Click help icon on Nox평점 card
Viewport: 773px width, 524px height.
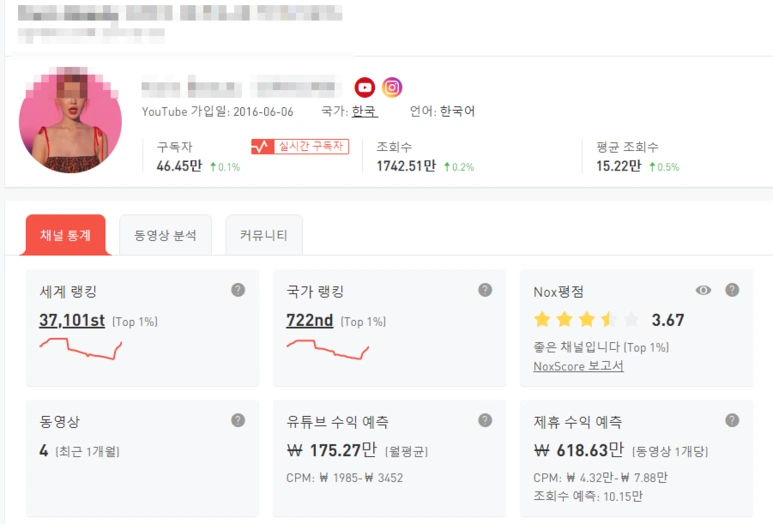point(732,290)
